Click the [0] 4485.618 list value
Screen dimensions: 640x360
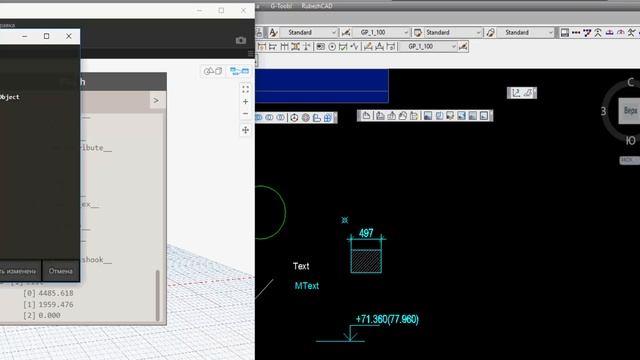click(48, 293)
